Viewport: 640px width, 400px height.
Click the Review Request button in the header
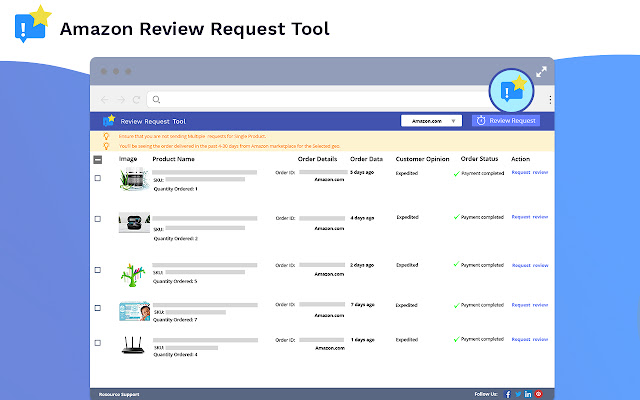506,120
